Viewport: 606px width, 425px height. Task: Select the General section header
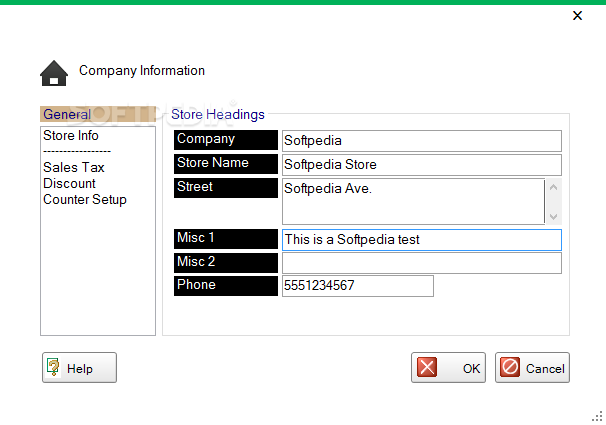pyautogui.click(x=98, y=114)
